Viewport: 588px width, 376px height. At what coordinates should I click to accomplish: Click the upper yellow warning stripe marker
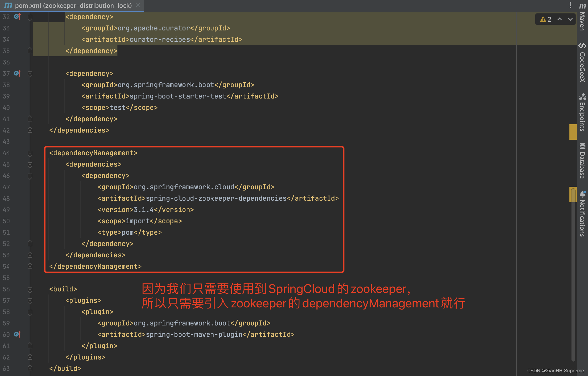pyautogui.click(x=573, y=132)
